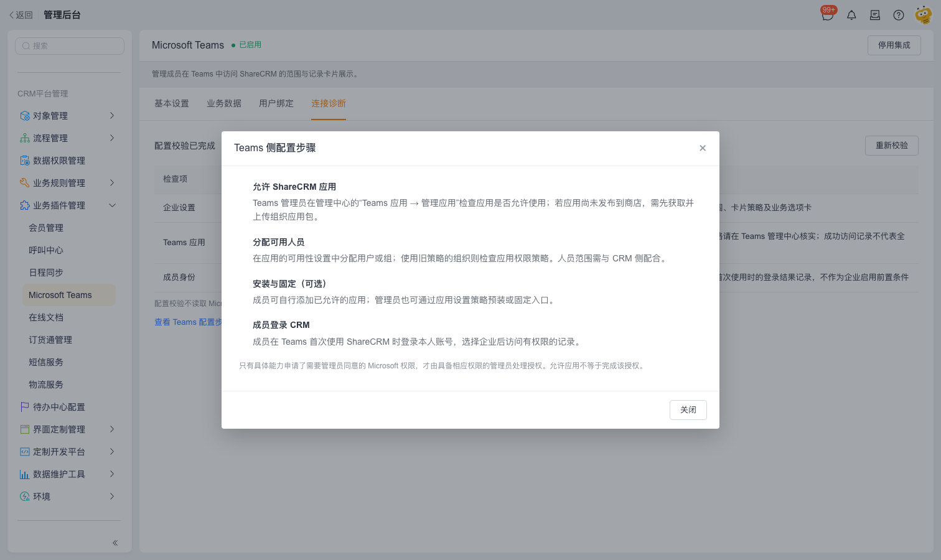The image size is (941, 560).
Task: Select Microsoft Teams in sidebar
Action: coord(69,295)
